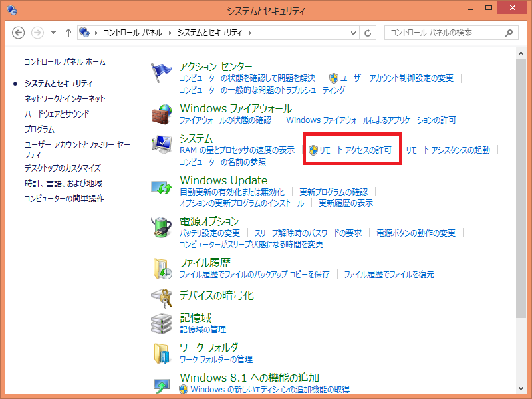
Task: Click the Windows ファイアウォール brick wall icon
Action: coord(160,115)
